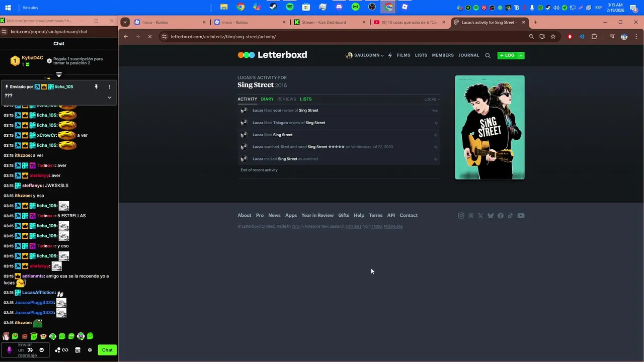Open the Chrome tab search dropdown
This screenshot has width=644, height=362.
tap(125, 22)
